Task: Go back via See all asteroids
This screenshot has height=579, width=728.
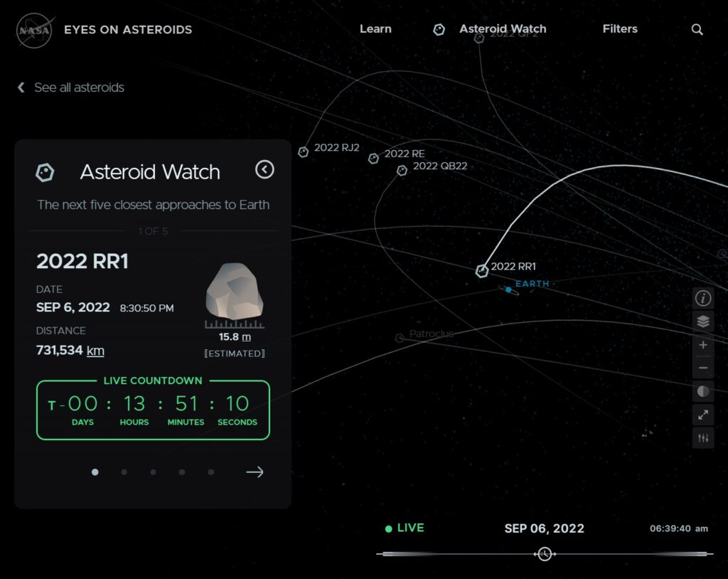Action: [71, 87]
